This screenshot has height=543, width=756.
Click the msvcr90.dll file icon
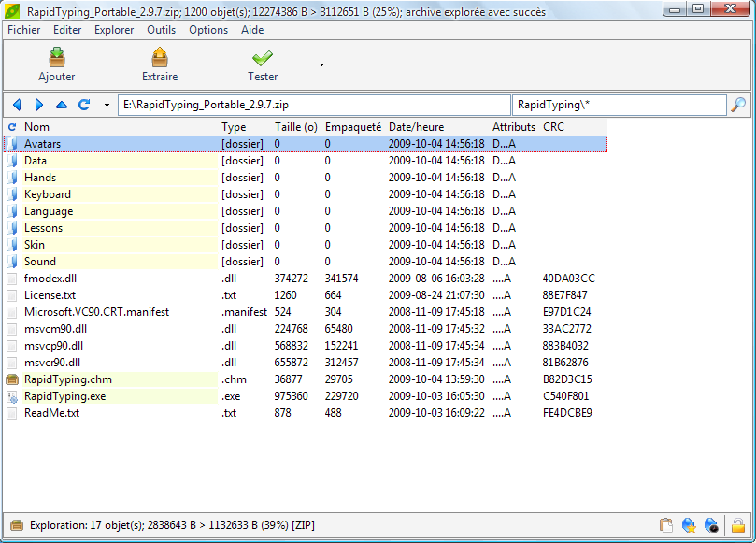coord(12,363)
